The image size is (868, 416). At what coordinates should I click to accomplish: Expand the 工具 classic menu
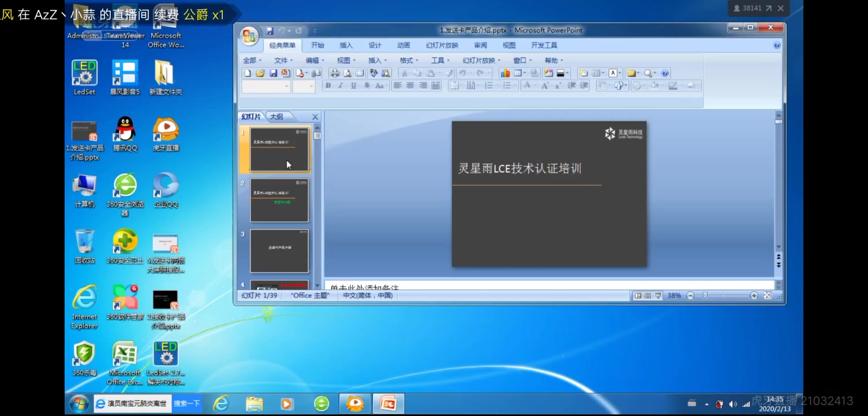pyautogui.click(x=440, y=60)
